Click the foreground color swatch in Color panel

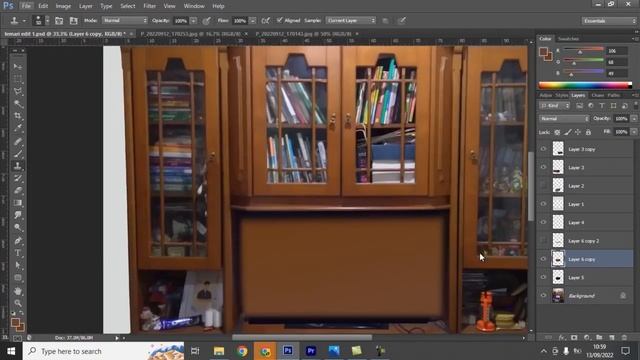(543, 52)
